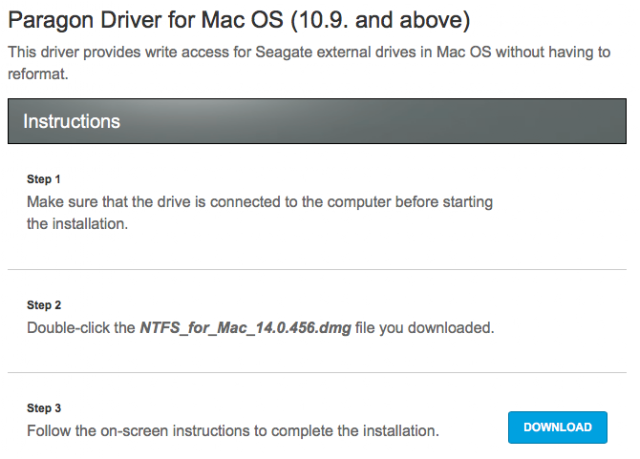640x459 pixels.
Task: Select the Step 3 label
Action: 44,408
